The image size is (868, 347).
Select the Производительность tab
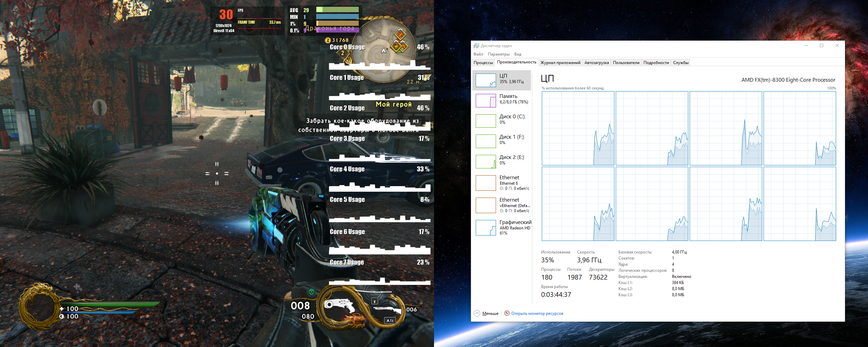coord(517,62)
